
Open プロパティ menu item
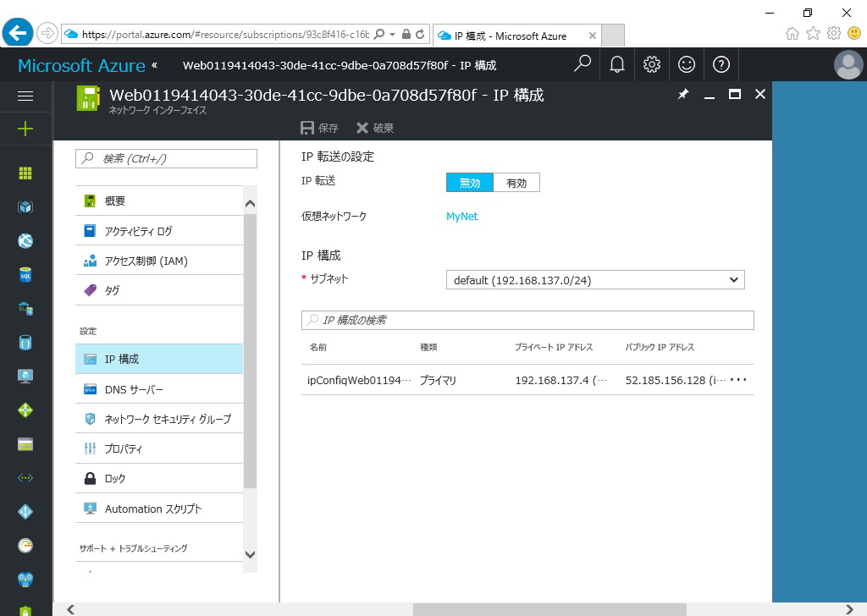point(159,448)
